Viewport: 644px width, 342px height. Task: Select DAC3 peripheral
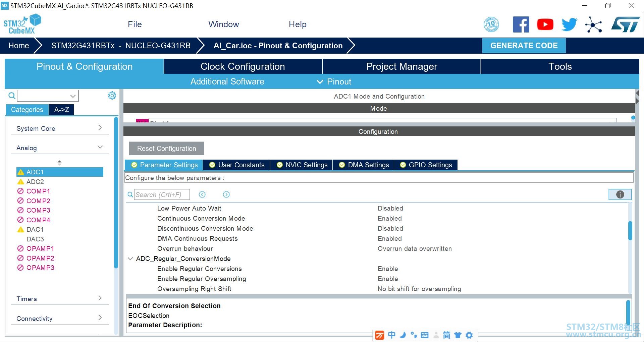tap(35, 239)
